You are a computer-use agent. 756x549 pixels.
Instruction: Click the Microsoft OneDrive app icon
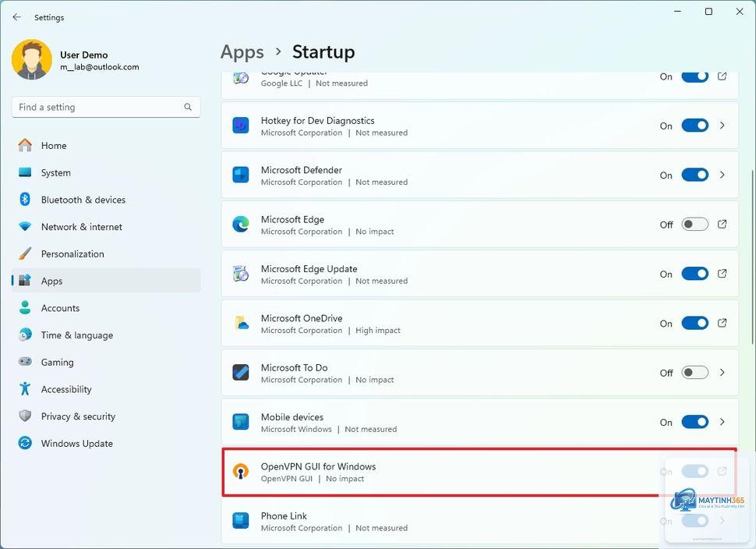coord(241,323)
